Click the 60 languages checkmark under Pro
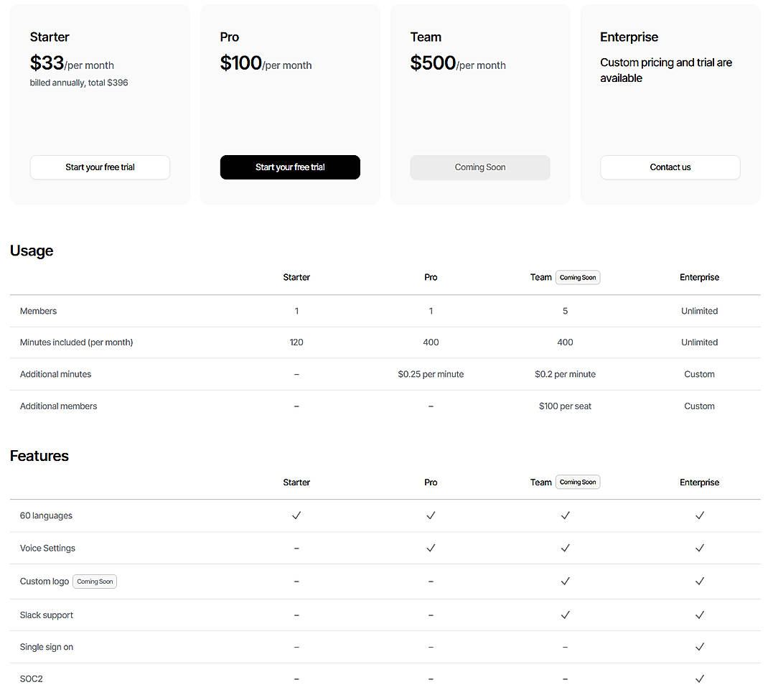768x700 pixels. pos(431,515)
